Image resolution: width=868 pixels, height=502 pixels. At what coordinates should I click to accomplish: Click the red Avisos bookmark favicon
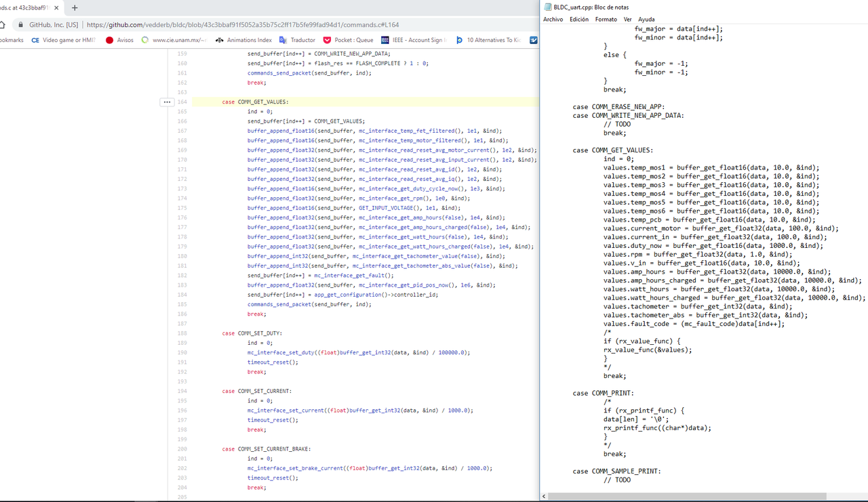(109, 40)
